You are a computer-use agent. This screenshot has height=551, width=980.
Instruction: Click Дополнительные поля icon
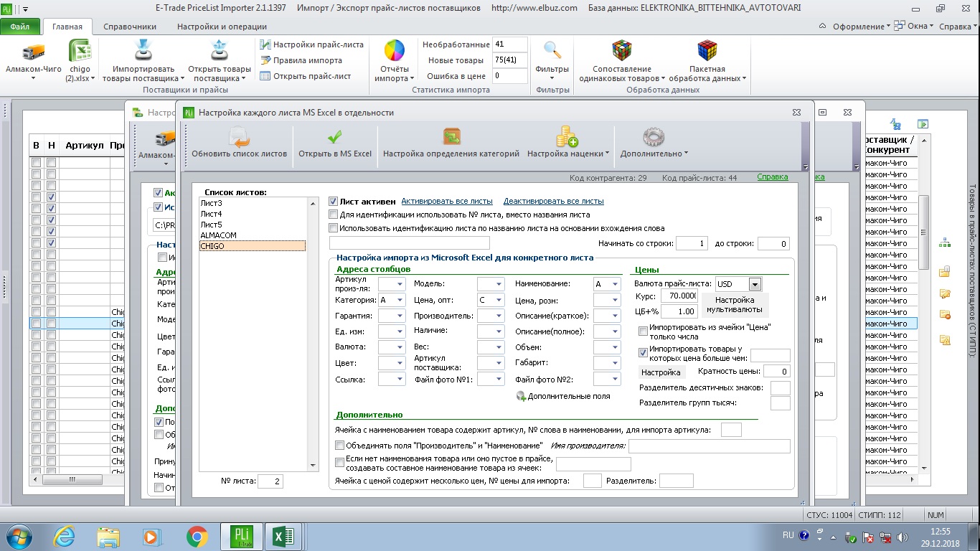(x=522, y=396)
